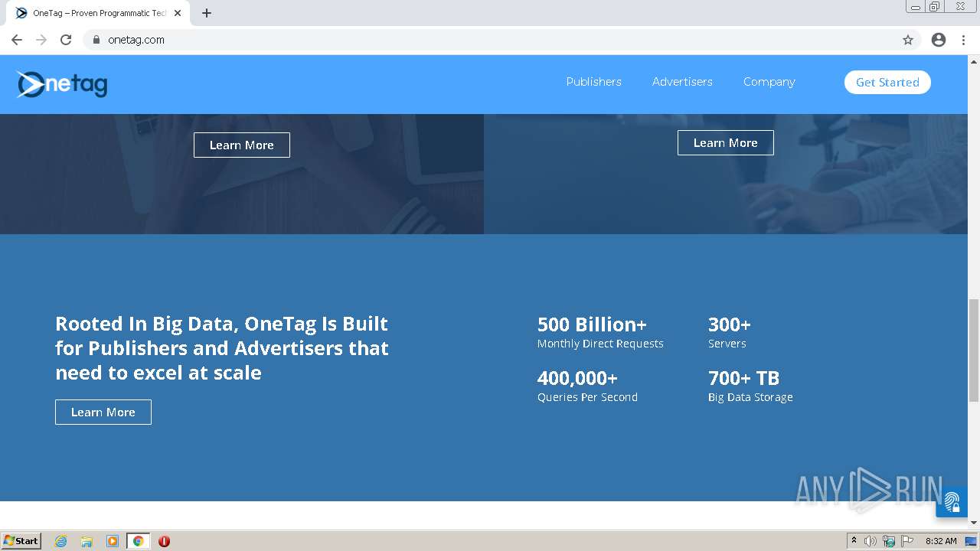Go back with browser back arrow
Viewport: 980px width, 551px height.
(17, 40)
